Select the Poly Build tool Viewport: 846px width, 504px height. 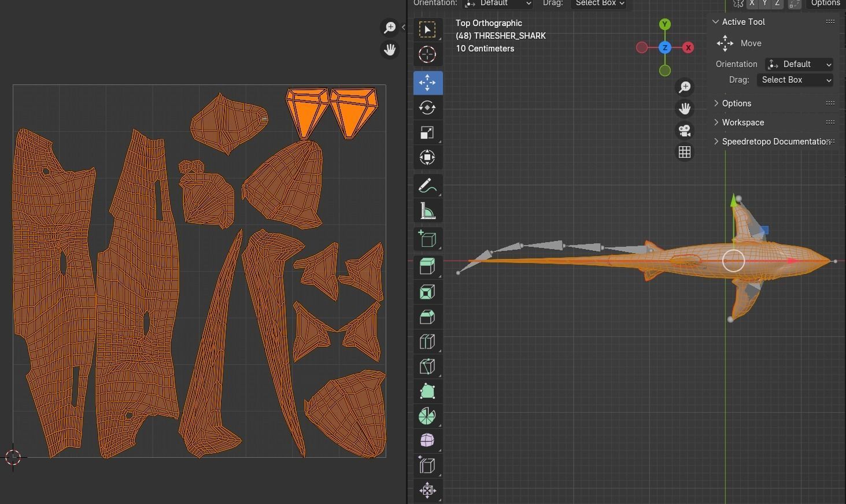coord(427,391)
